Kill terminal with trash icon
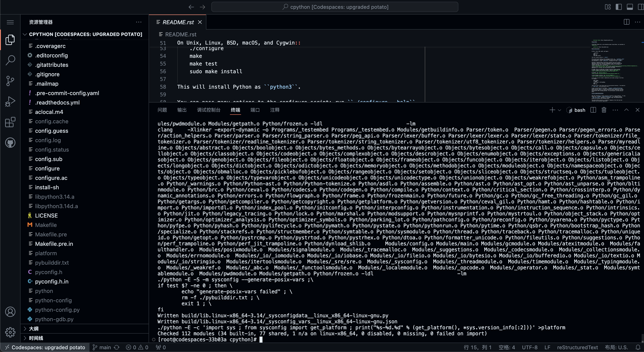This screenshot has width=644, height=352. (x=604, y=110)
